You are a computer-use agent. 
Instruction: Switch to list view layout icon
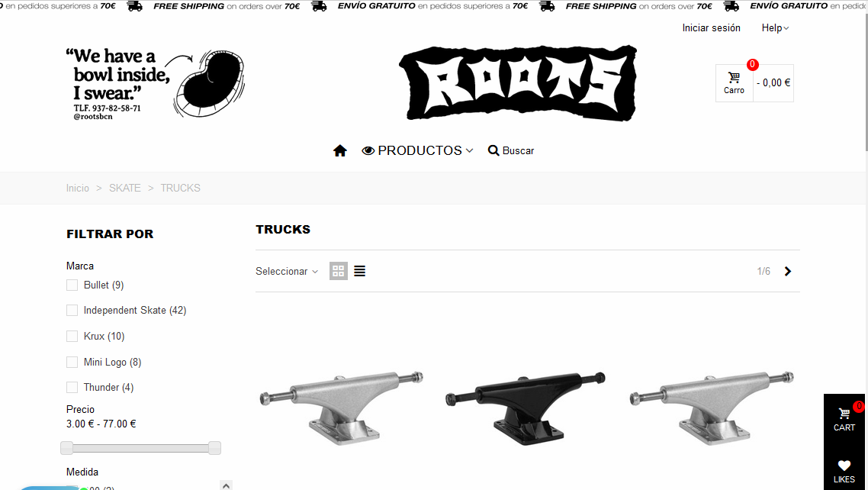(360, 271)
